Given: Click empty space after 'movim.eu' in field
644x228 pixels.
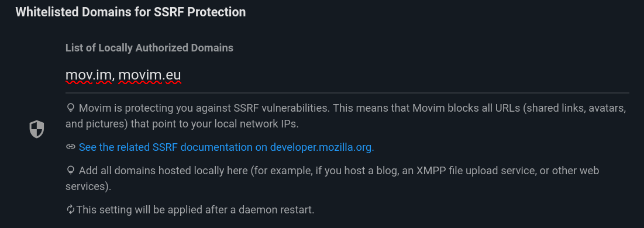Looking at the screenshot, I should (x=405, y=75).
